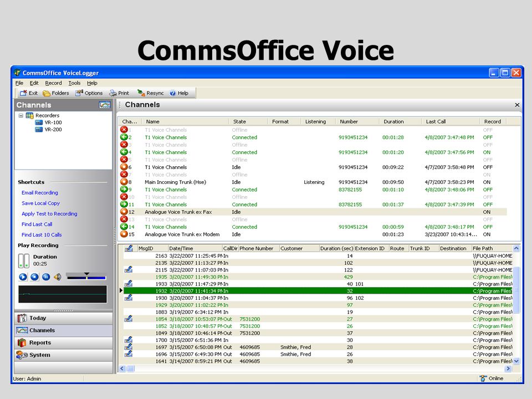Click the note icon column header
This screenshot has height=399, width=532.
[129, 248]
